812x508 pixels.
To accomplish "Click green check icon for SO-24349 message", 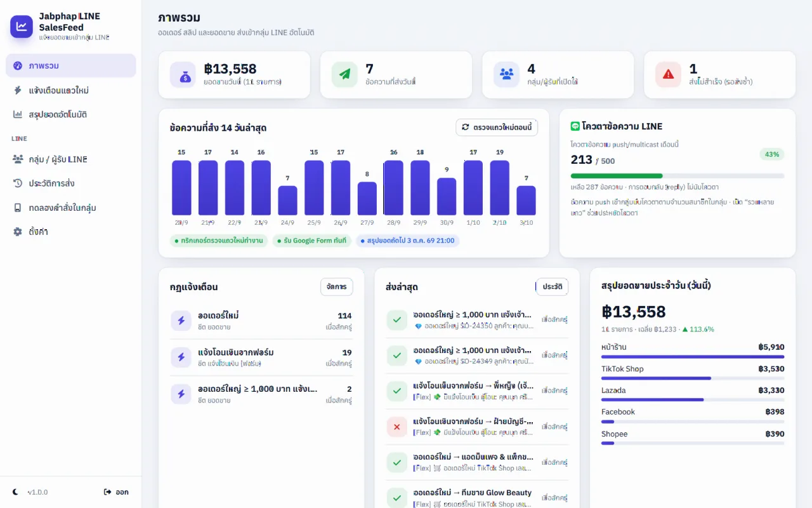I will pyautogui.click(x=397, y=356).
